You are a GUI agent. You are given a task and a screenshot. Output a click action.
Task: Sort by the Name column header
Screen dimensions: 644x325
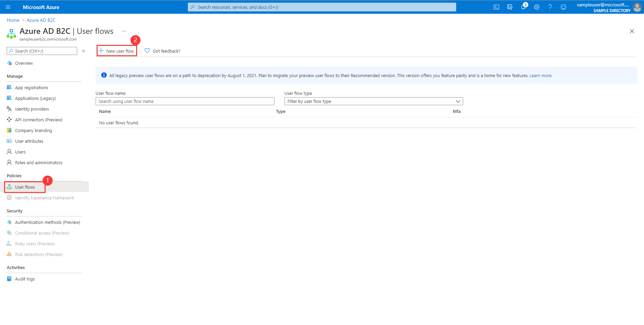click(105, 111)
